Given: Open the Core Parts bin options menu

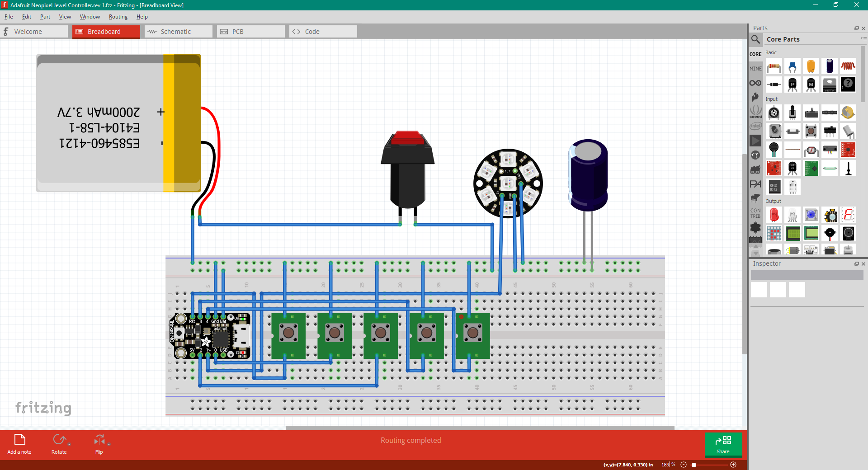Looking at the screenshot, I should [863, 39].
